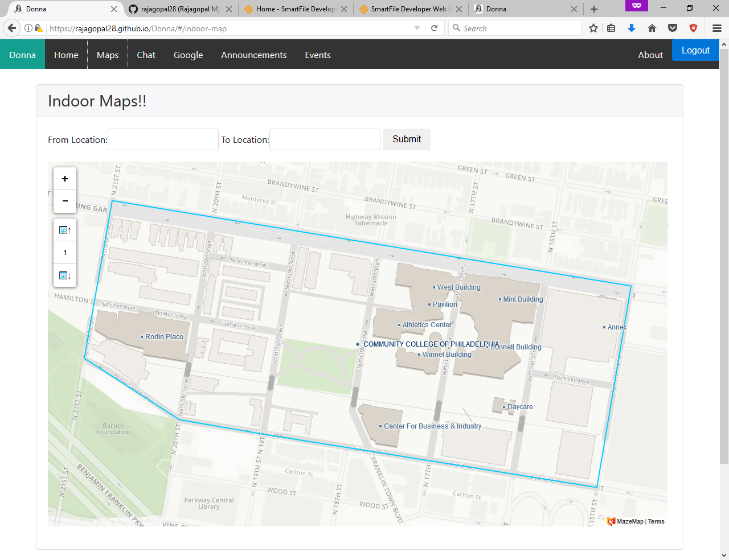Click the Submit button

(x=407, y=139)
